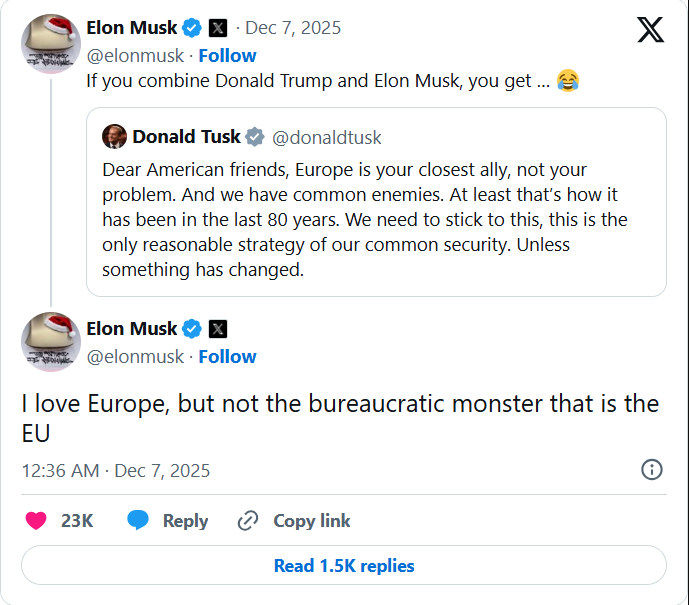
Task: Click verified badge in second Elon Musk tweet
Action: pos(192,328)
